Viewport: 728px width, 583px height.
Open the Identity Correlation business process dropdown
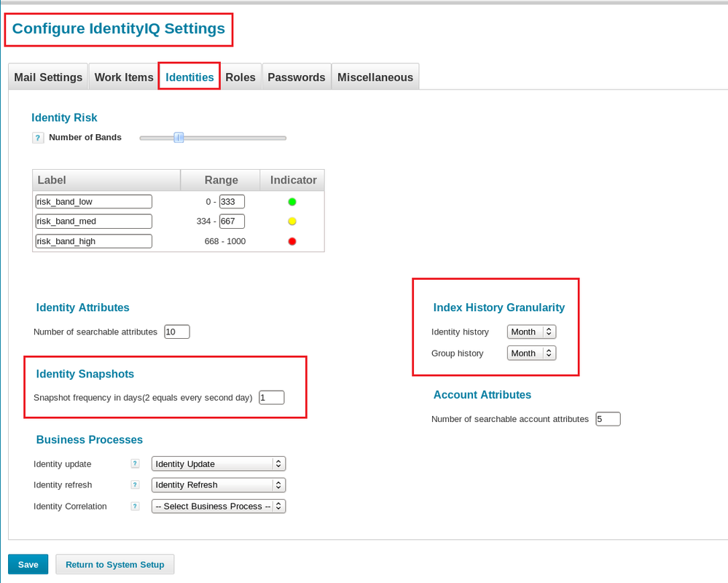click(x=218, y=506)
